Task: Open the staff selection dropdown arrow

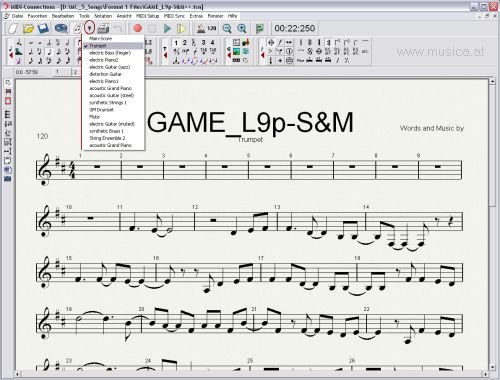Action: [x=89, y=28]
